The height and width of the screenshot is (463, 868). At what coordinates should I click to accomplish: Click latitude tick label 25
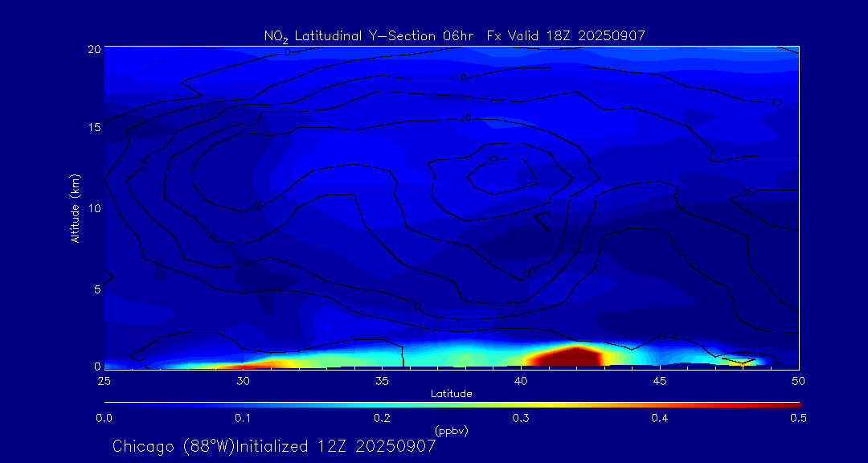pos(104,379)
